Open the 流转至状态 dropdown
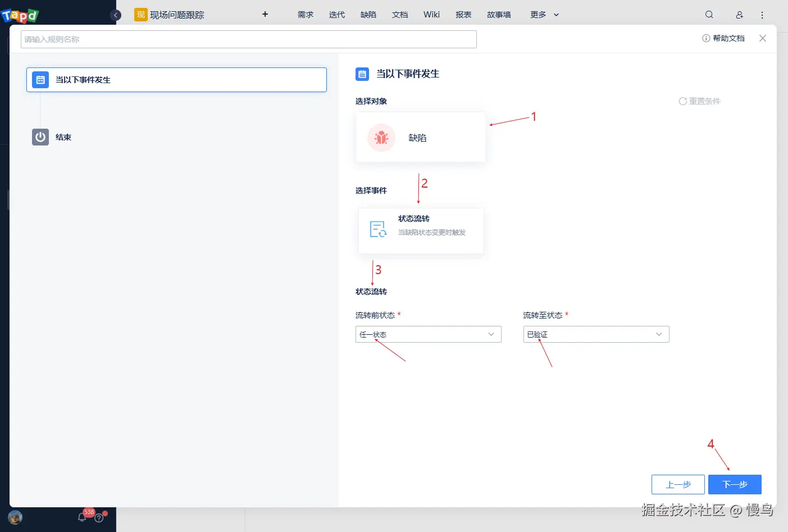The width and height of the screenshot is (788, 532). 596,334
